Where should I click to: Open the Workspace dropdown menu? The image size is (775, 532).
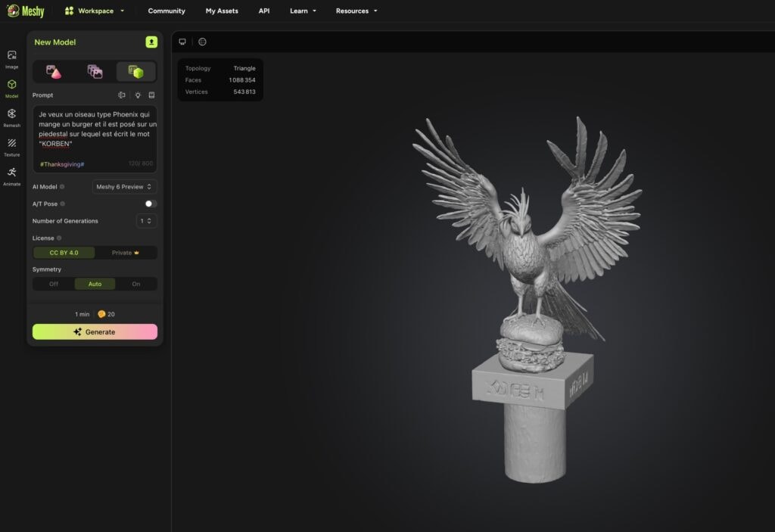pyautogui.click(x=95, y=11)
